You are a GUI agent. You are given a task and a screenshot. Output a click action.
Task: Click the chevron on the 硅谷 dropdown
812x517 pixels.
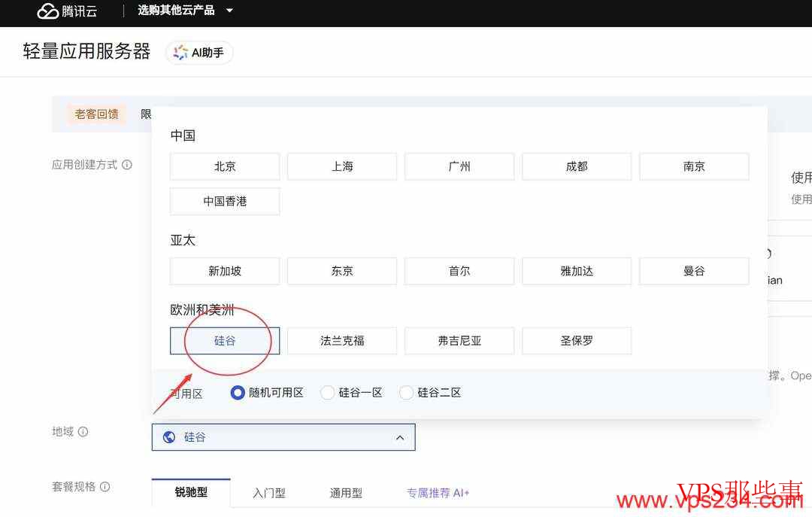[x=400, y=438]
